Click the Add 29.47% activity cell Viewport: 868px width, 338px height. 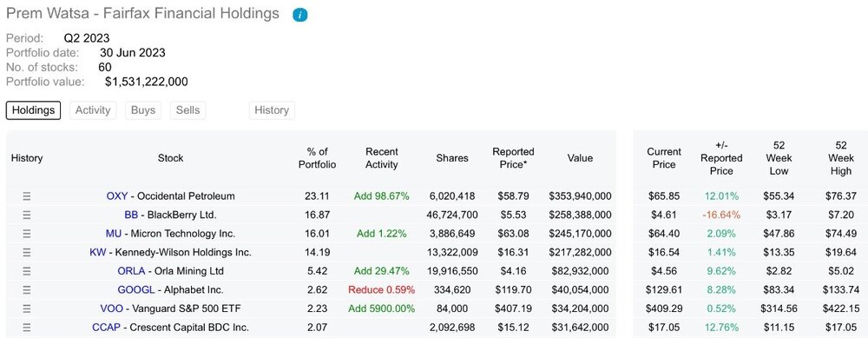381,271
